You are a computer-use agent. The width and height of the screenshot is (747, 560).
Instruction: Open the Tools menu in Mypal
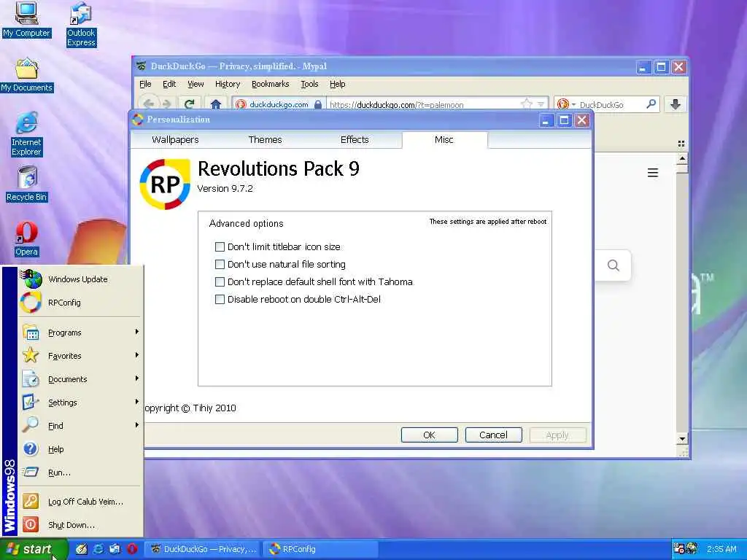309,84
